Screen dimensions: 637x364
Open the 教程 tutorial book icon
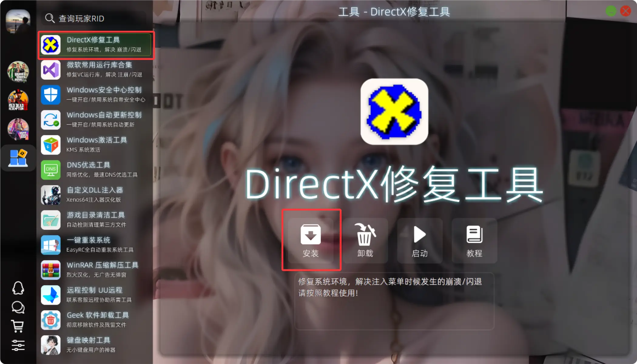tap(474, 240)
